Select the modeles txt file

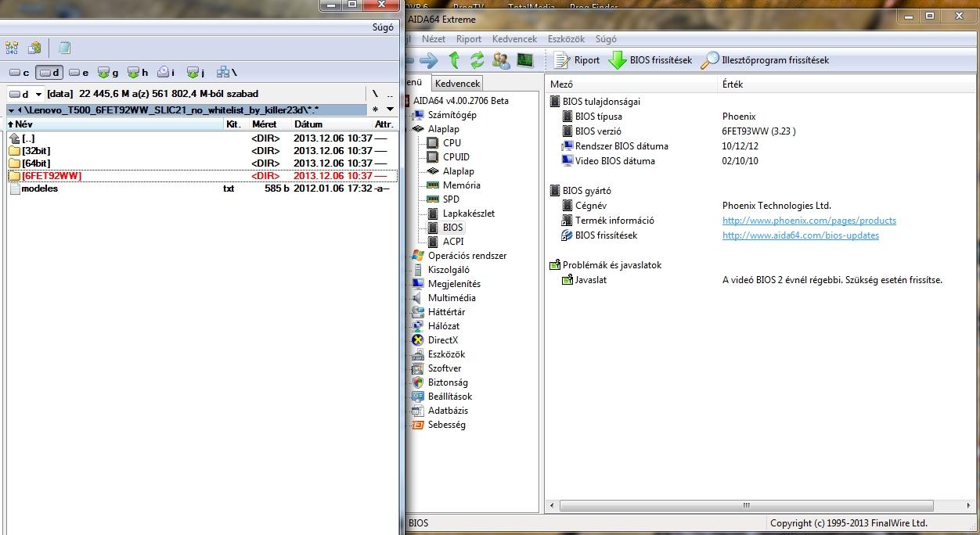pyautogui.click(x=202, y=189)
